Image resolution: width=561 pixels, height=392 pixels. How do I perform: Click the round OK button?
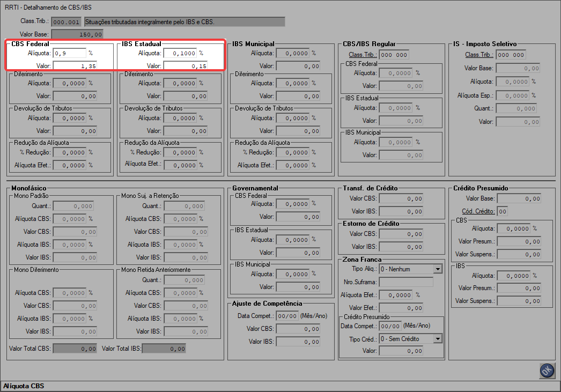pyautogui.click(x=547, y=371)
